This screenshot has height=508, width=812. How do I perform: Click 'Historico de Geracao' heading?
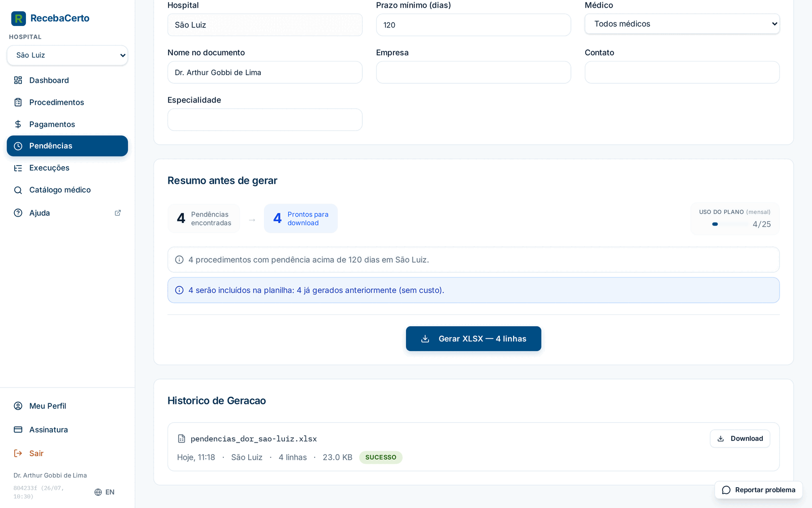(x=217, y=401)
